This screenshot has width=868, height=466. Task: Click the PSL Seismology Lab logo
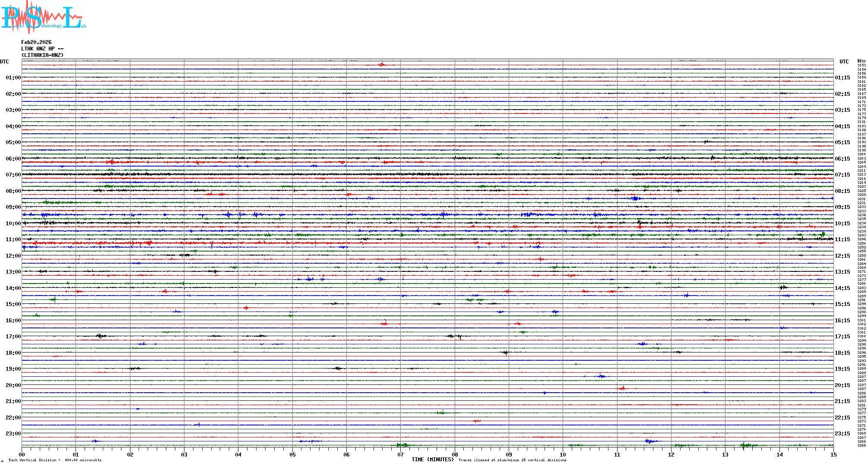[43, 17]
